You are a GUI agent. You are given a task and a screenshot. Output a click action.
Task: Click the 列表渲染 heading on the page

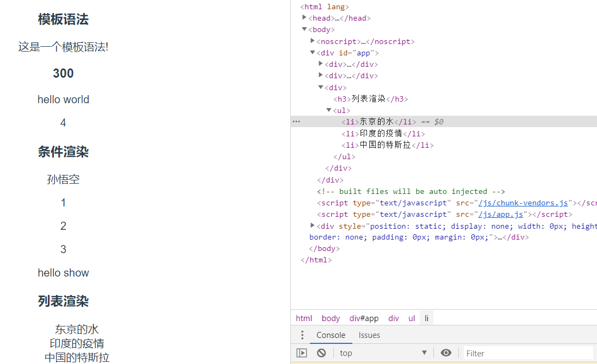[x=63, y=301]
